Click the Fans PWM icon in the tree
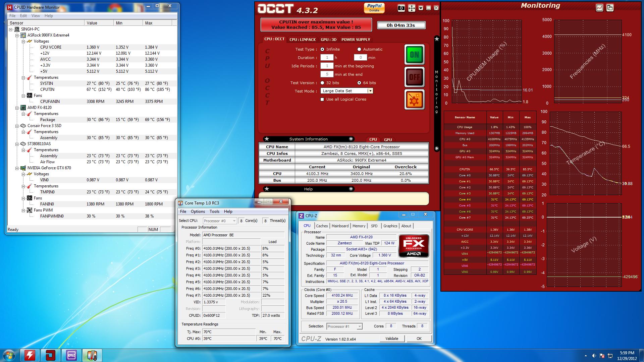Image resolution: width=644 pixels, height=362 pixels. click(x=30, y=210)
